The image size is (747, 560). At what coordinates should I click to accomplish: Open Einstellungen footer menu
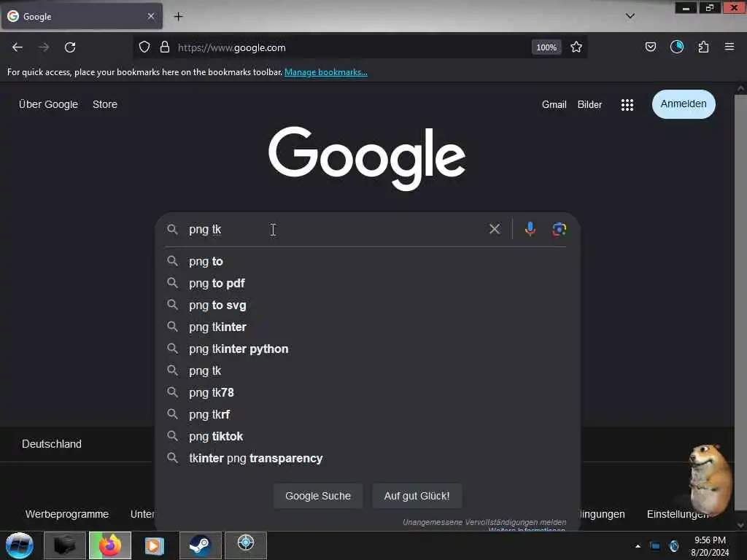click(x=678, y=514)
